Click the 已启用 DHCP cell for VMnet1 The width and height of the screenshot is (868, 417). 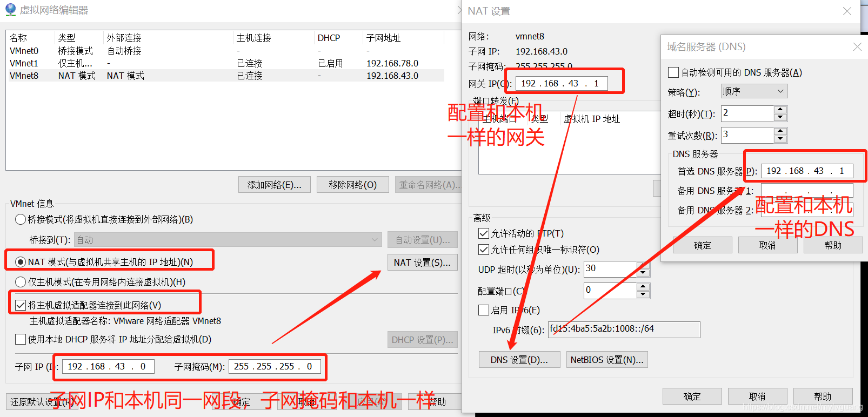(x=330, y=63)
